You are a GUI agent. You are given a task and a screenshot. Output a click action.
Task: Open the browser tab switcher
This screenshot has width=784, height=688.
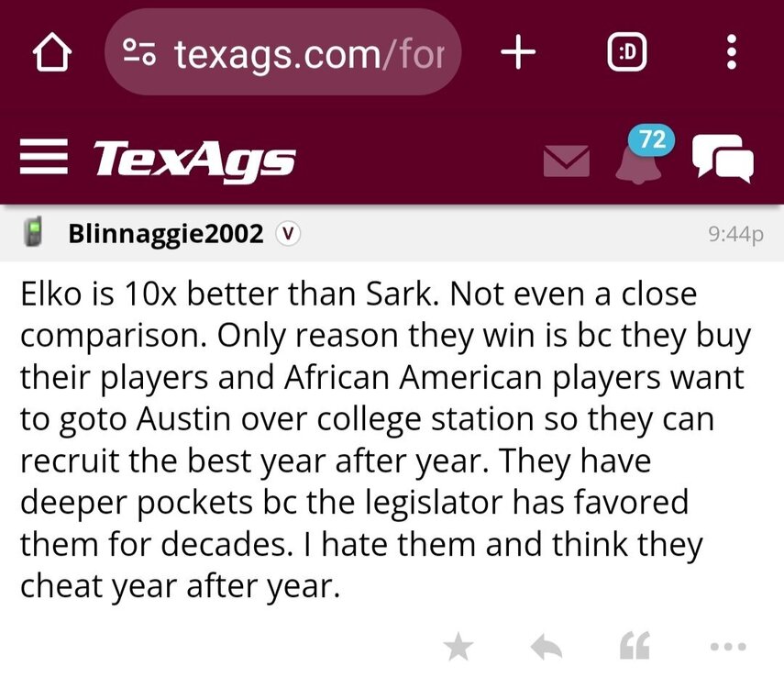pos(628,54)
